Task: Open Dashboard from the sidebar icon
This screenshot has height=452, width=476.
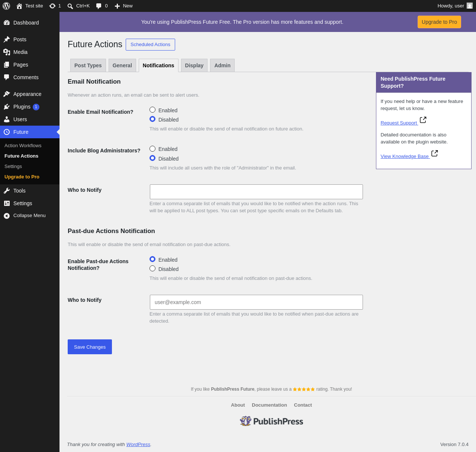Action: tap(7, 23)
